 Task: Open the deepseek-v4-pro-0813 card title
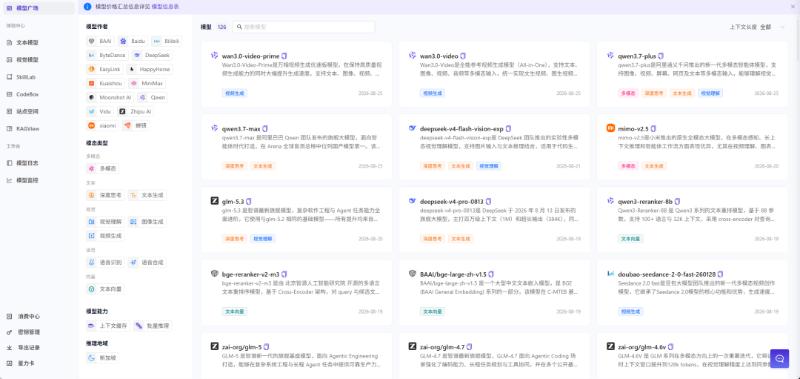click(x=452, y=201)
